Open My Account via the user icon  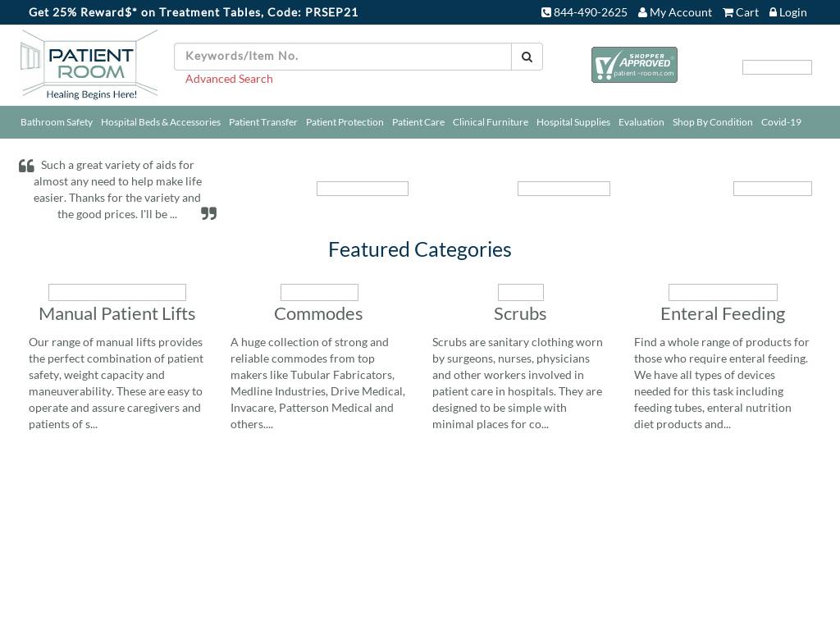point(643,12)
